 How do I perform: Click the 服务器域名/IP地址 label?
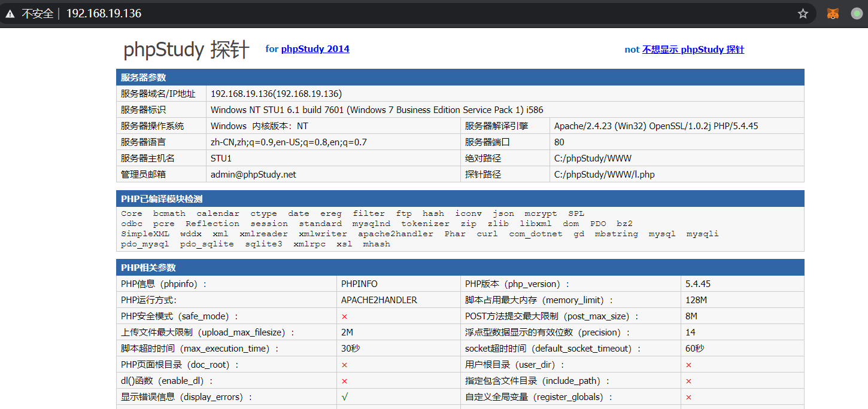click(158, 94)
